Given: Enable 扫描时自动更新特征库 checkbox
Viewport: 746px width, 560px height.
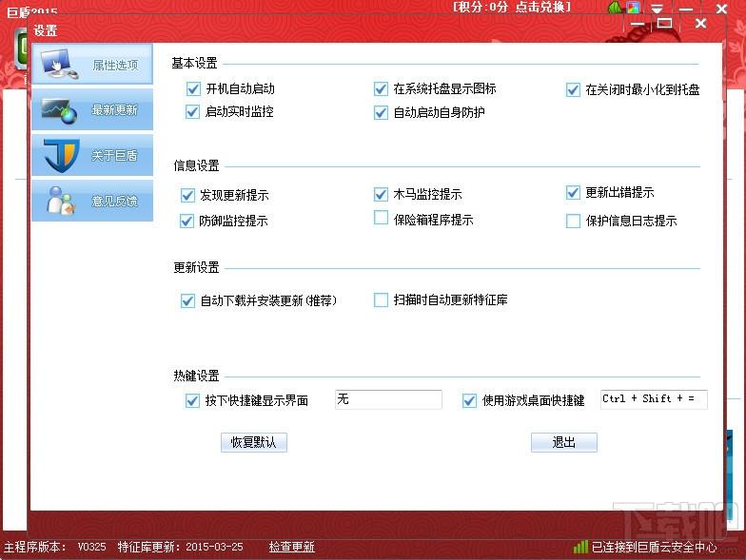Looking at the screenshot, I should [x=382, y=300].
